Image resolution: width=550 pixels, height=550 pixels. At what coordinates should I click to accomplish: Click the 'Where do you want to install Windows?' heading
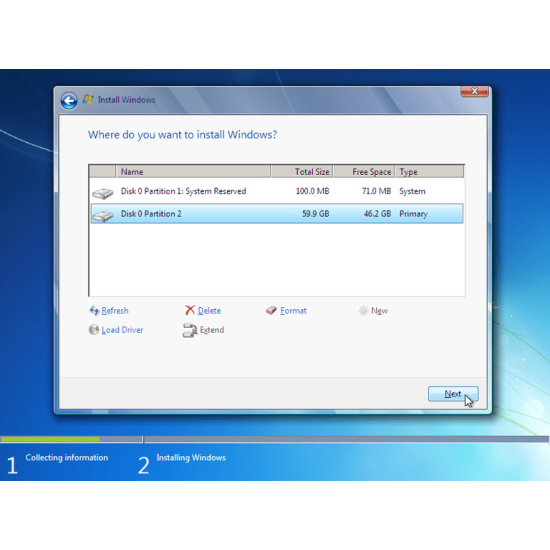182,135
